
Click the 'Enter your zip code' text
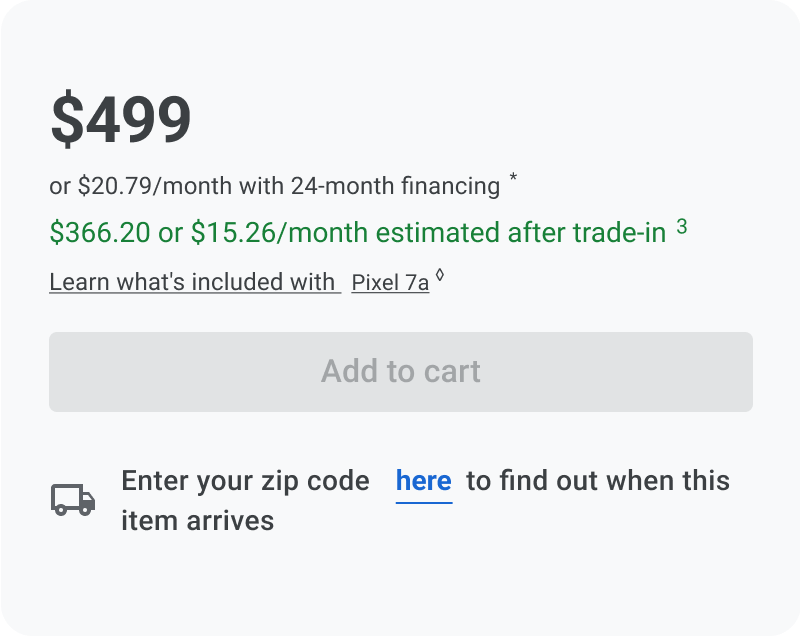[x=245, y=481]
